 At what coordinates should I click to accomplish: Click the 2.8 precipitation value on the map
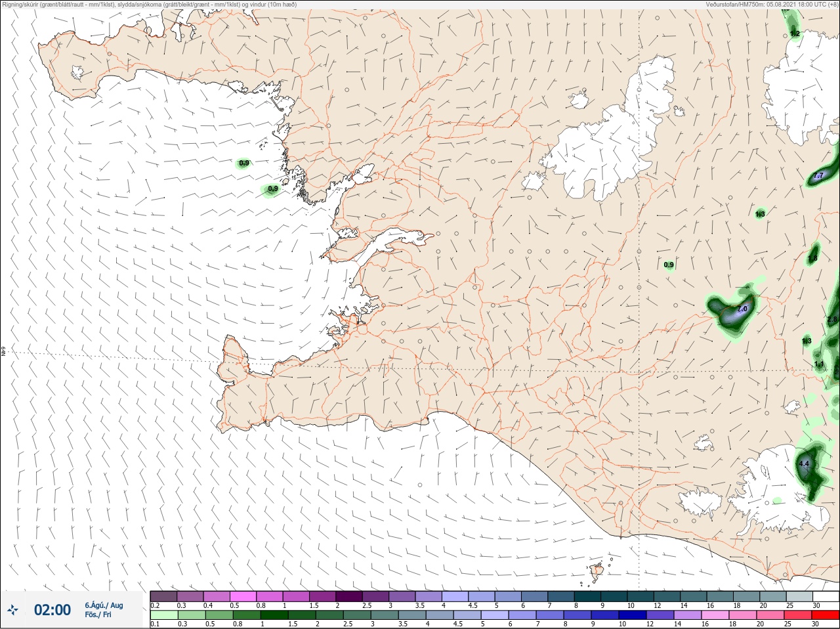(x=832, y=320)
